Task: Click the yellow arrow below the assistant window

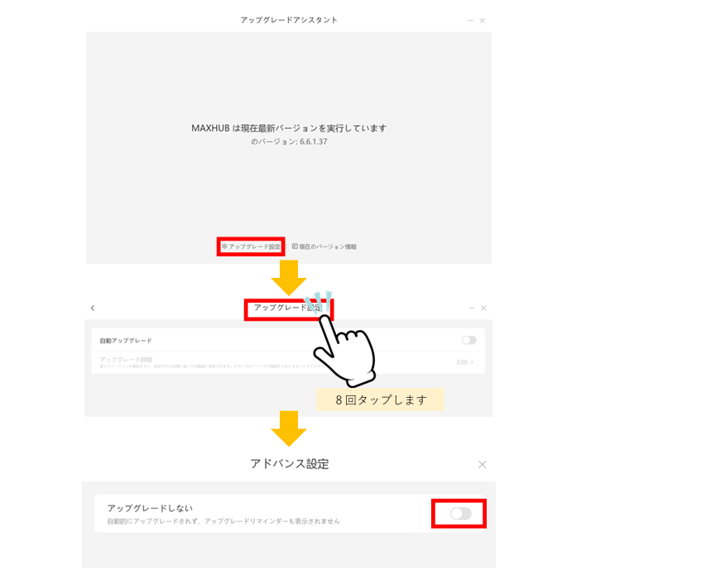Action: click(x=289, y=277)
